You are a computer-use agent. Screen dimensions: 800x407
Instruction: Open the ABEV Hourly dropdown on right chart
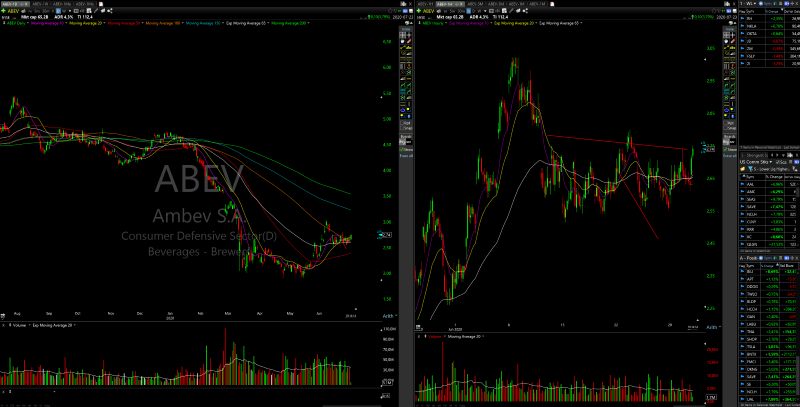(446, 23)
